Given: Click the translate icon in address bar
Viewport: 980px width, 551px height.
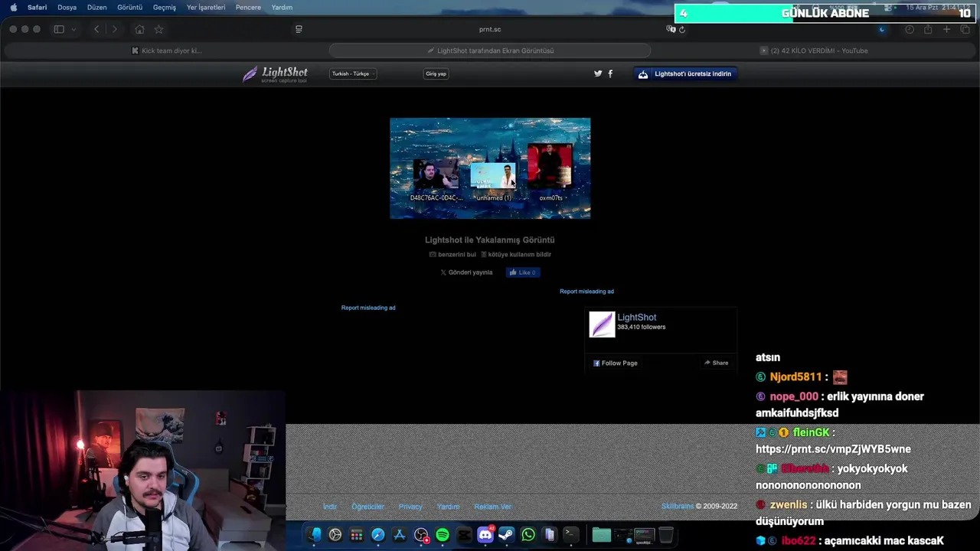Looking at the screenshot, I should pos(671,29).
